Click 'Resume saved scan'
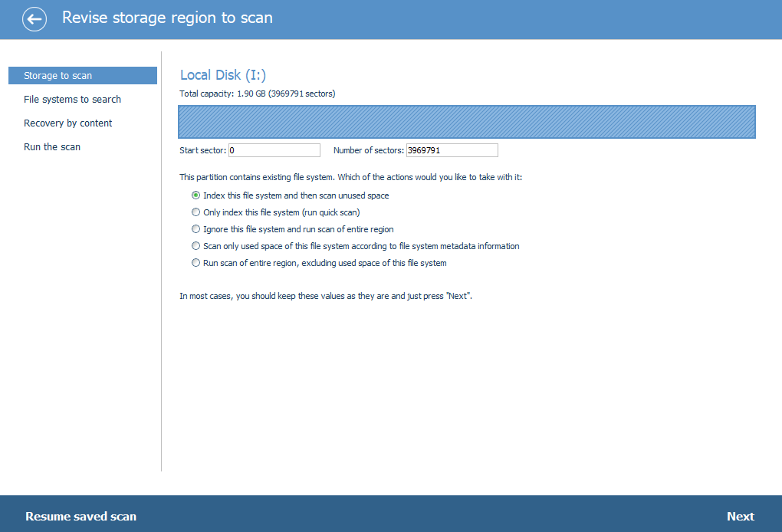782x532 pixels. [x=80, y=516]
